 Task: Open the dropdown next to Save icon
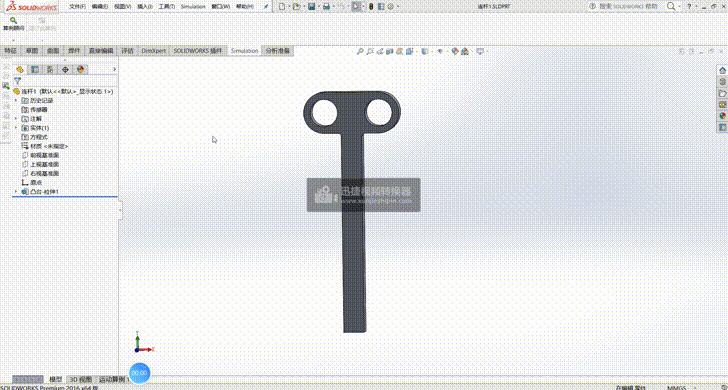tap(318, 7)
